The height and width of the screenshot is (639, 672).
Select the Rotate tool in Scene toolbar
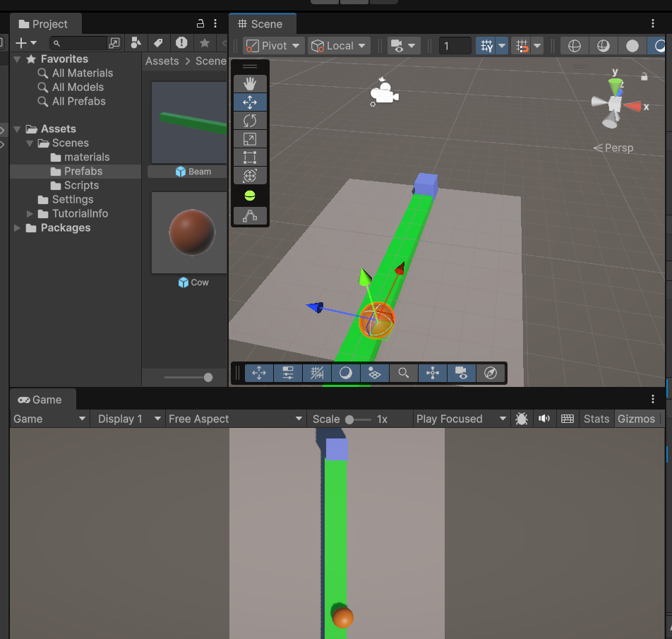[x=250, y=121]
